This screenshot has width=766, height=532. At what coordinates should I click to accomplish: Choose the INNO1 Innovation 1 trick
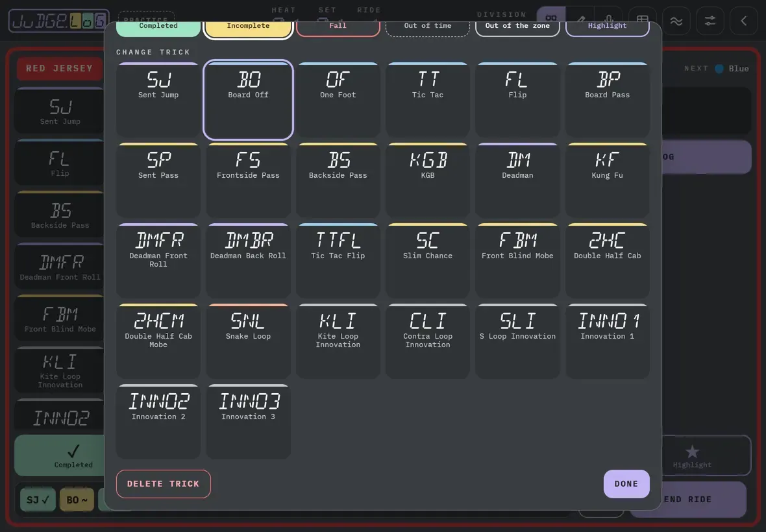pos(608,341)
